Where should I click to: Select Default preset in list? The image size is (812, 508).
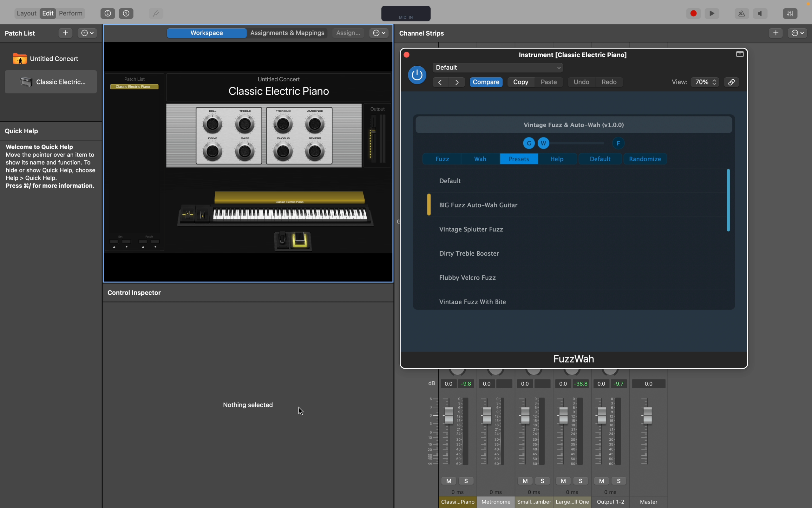(x=576, y=181)
